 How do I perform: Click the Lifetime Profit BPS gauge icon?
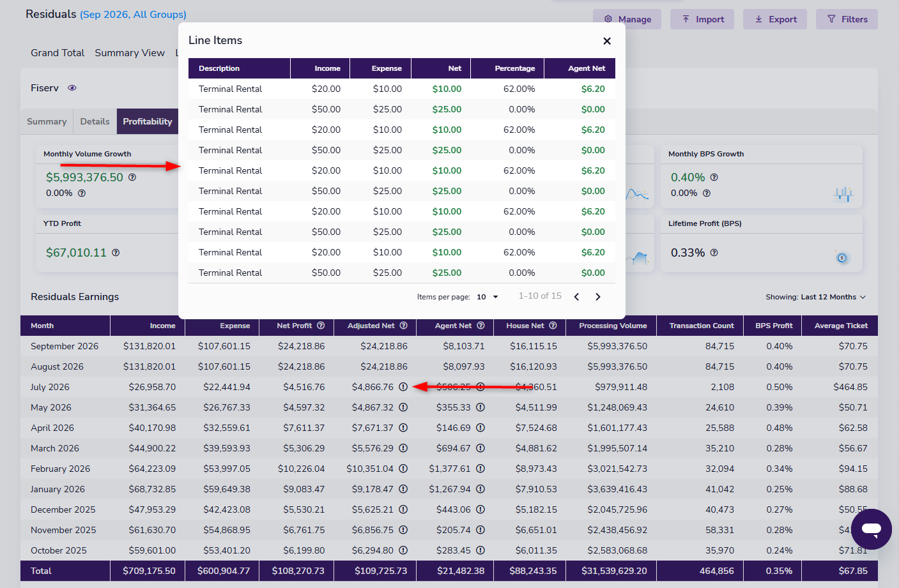click(x=842, y=258)
